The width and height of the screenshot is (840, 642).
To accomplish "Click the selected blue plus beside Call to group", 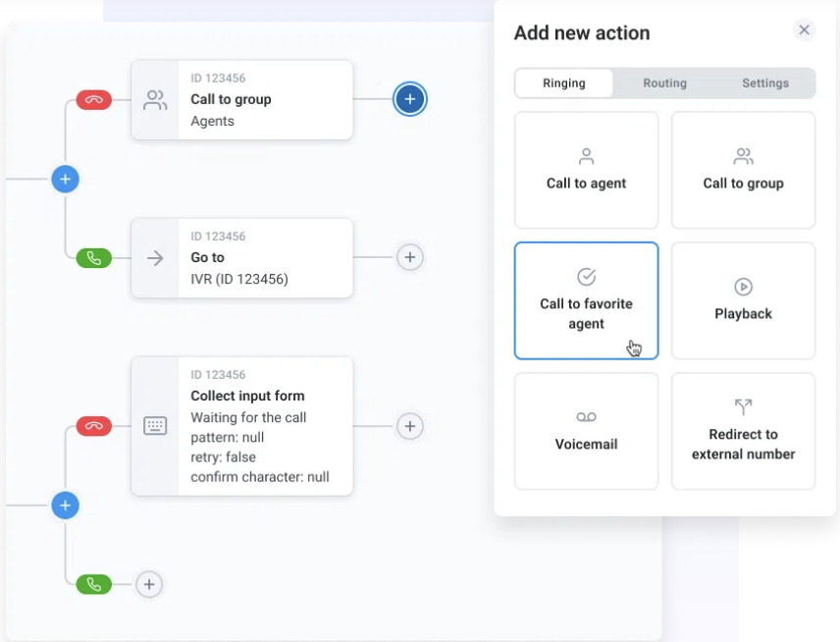I will pos(410,99).
